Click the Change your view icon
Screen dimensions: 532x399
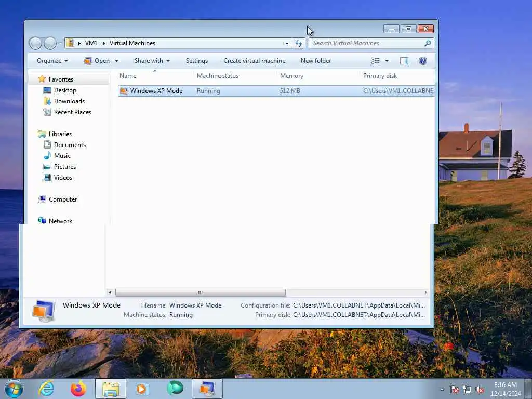tap(376, 61)
